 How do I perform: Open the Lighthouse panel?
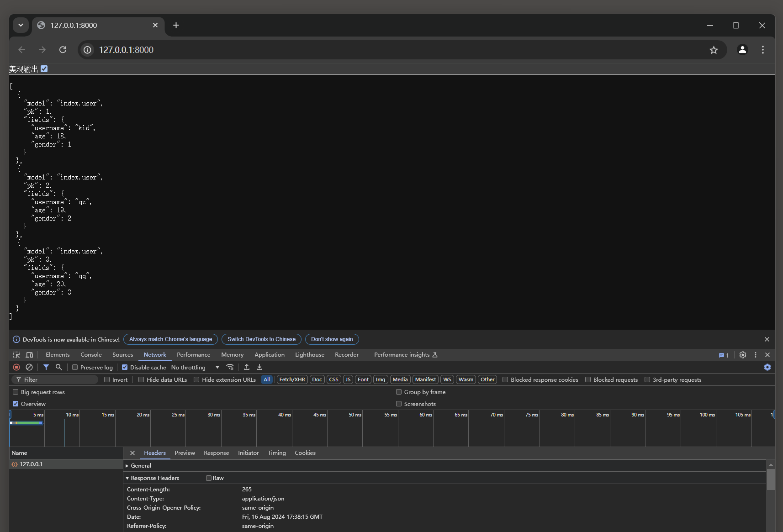coord(310,355)
